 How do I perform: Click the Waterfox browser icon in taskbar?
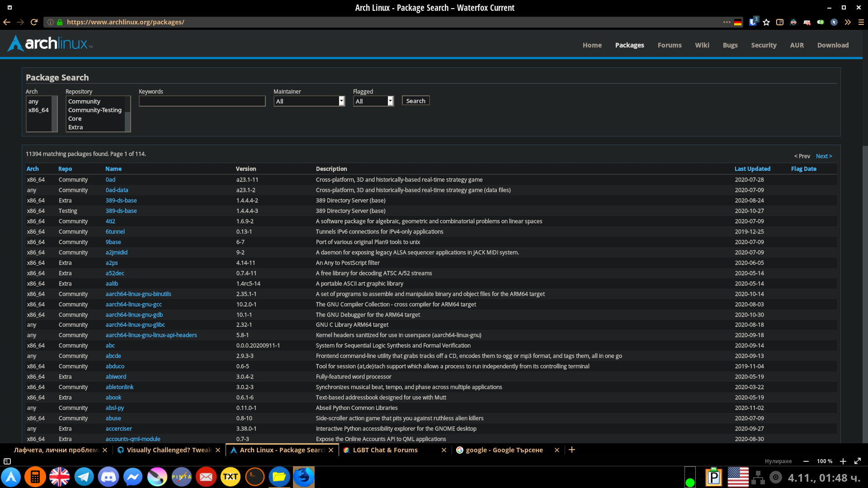coord(303,477)
